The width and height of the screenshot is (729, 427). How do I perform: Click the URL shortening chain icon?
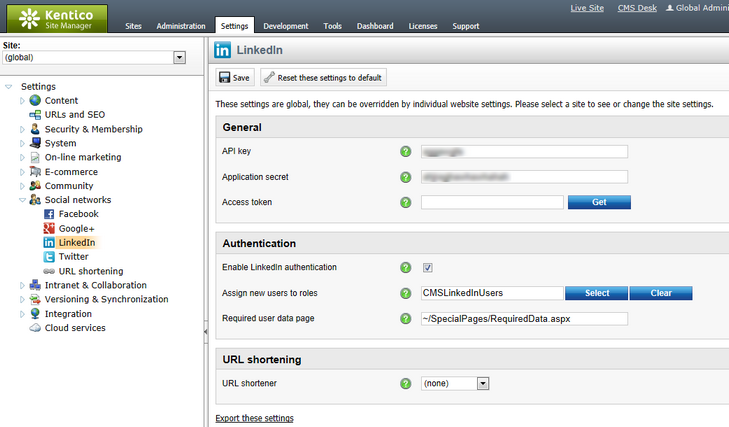tap(49, 271)
